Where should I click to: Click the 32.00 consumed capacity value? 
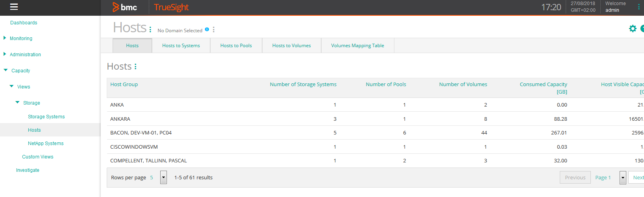[x=561, y=160]
